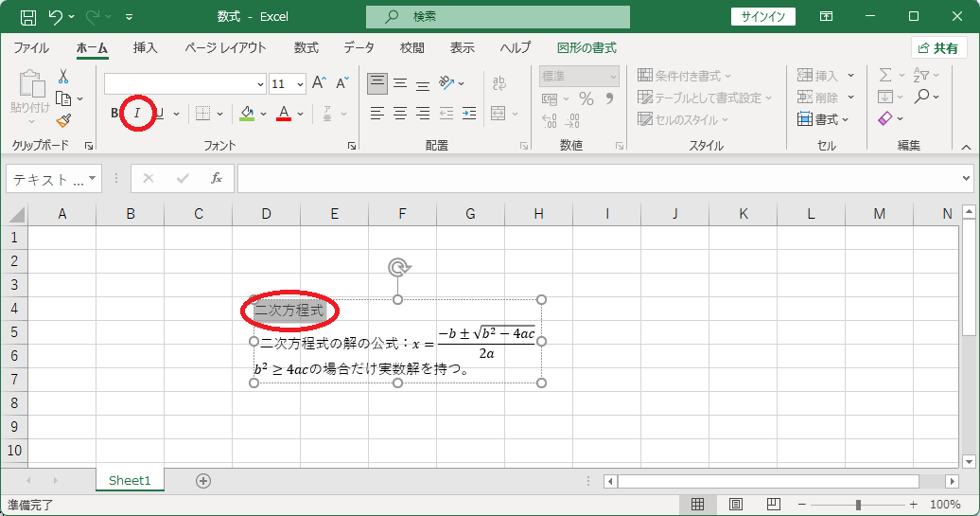The width and height of the screenshot is (980, 516).
Task: Open Font dialog launcher
Action: coord(352,146)
